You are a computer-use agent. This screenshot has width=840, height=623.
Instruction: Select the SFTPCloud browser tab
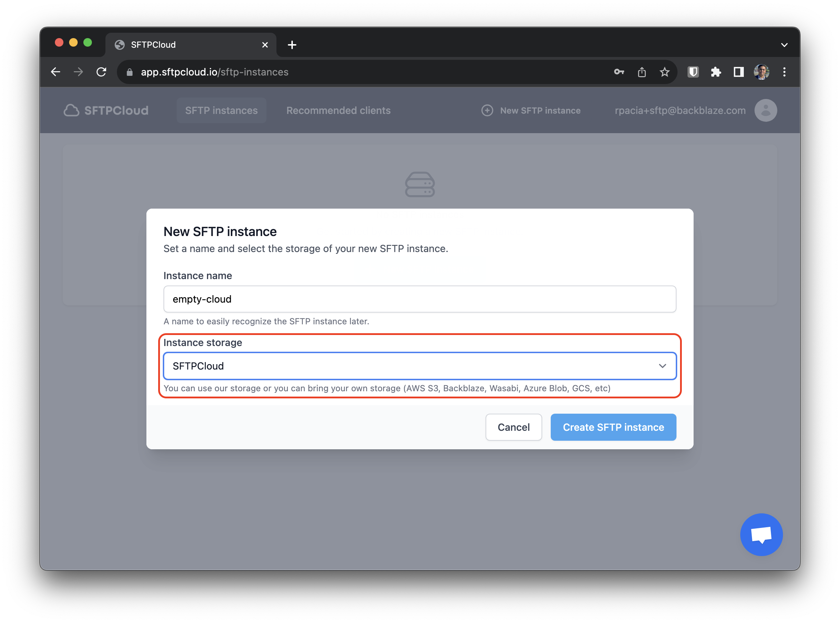pos(191,45)
